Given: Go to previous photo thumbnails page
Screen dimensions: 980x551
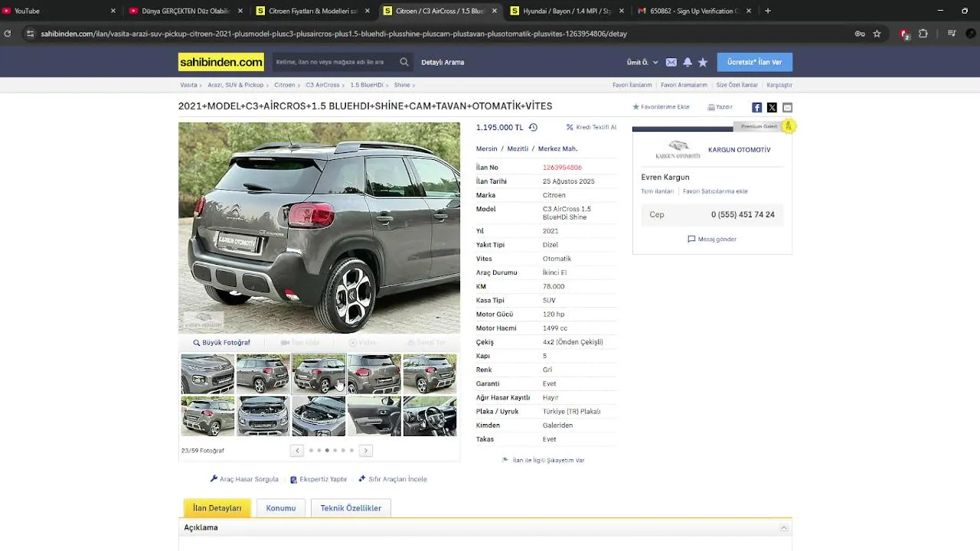Looking at the screenshot, I should tap(297, 450).
